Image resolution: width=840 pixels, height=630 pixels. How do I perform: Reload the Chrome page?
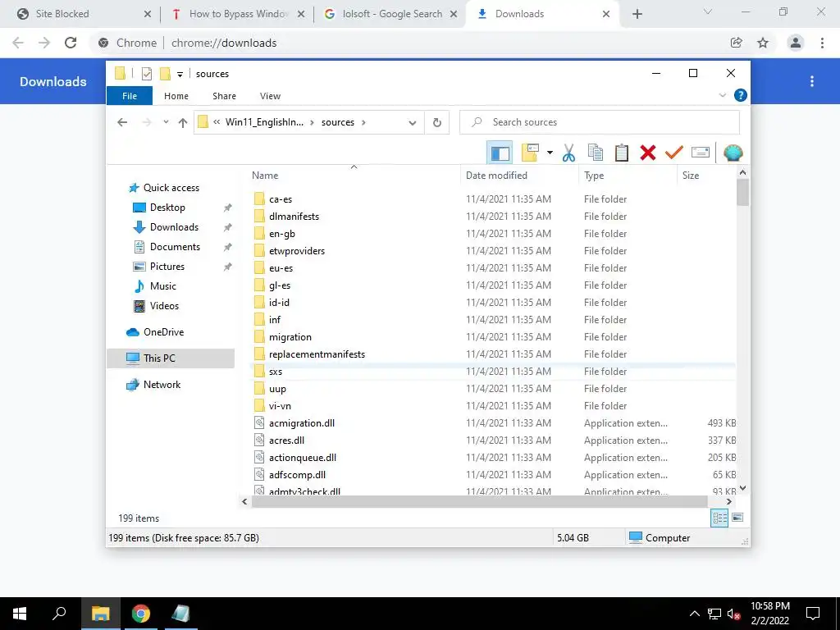coord(71,43)
